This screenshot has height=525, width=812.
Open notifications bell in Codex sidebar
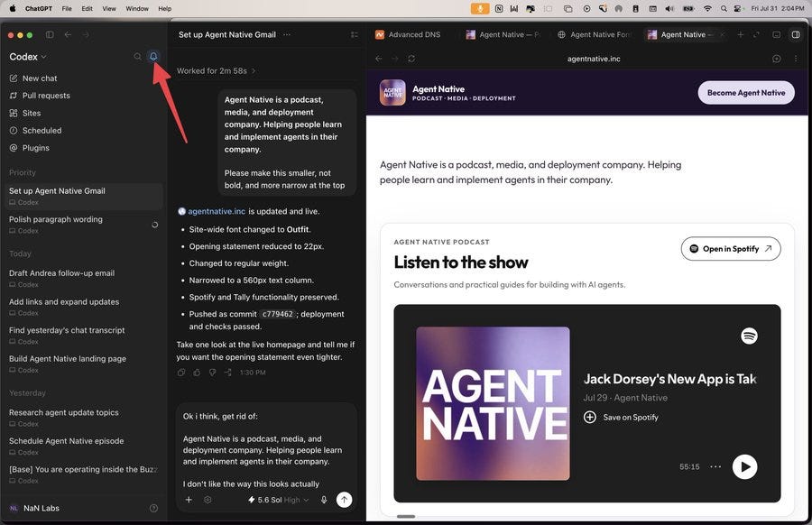pos(153,57)
